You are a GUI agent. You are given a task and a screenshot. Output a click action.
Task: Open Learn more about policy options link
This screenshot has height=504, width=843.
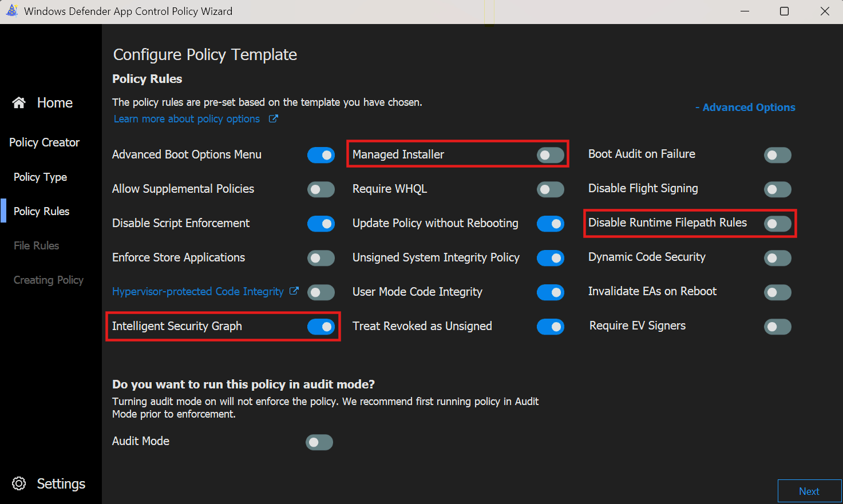pyautogui.click(x=187, y=119)
